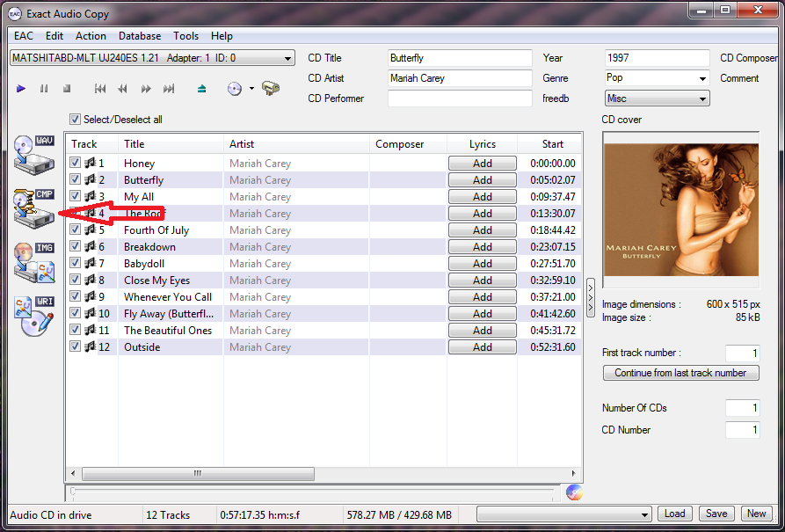Screen dimensions: 785x532
Task: Uncheck track 11 The Beautiful Ones checkbox
Action: point(75,330)
